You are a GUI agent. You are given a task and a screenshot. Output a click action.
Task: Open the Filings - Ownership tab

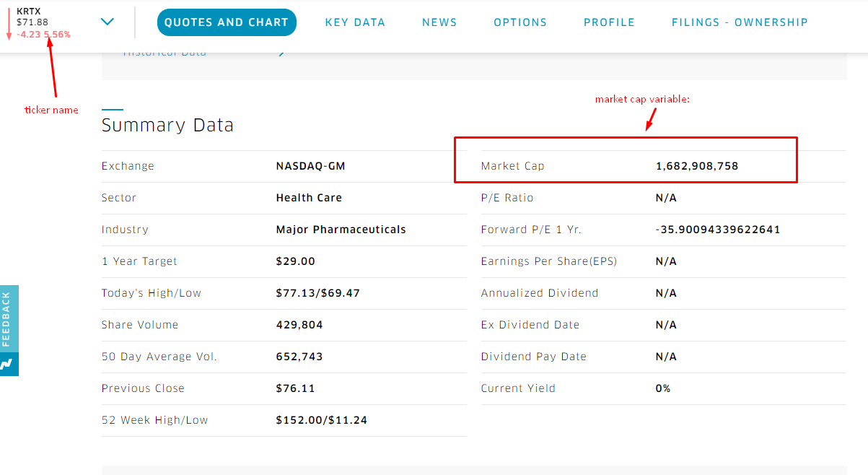pos(740,22)
